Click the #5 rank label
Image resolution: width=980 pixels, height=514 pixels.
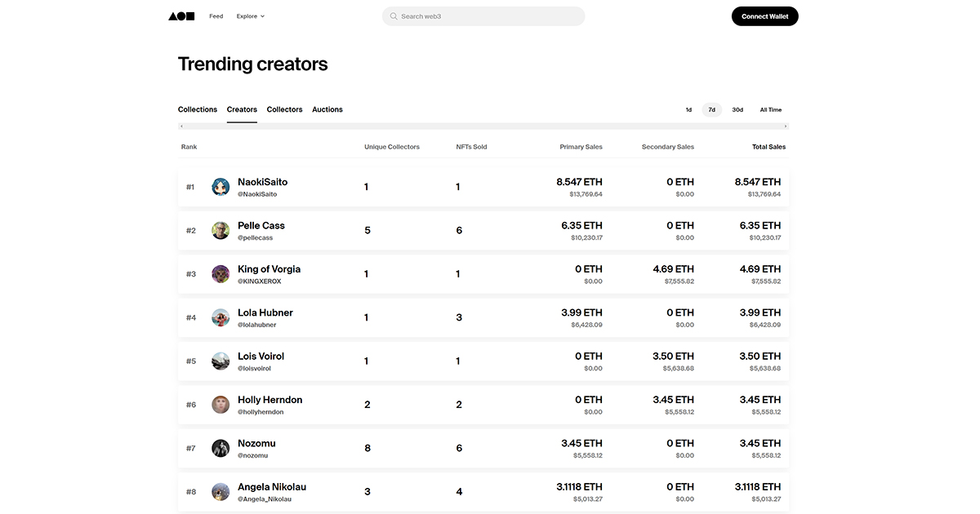[191, 361]
